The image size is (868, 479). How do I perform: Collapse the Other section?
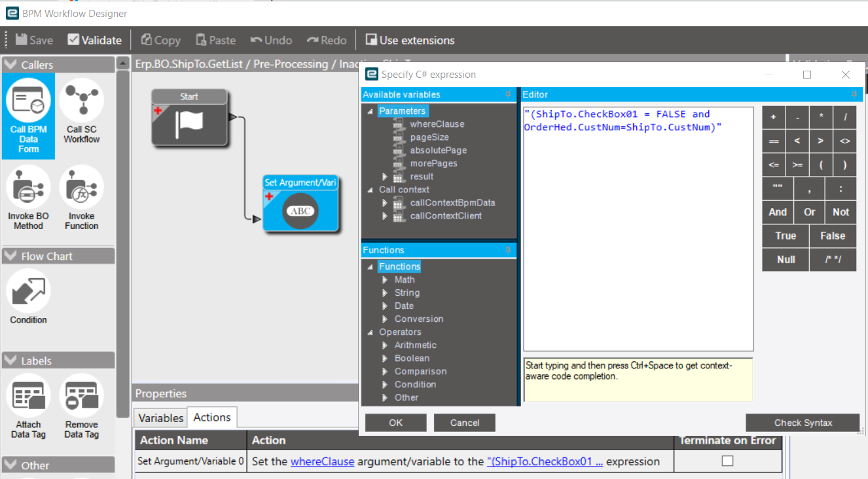click(x=10, y=465)
